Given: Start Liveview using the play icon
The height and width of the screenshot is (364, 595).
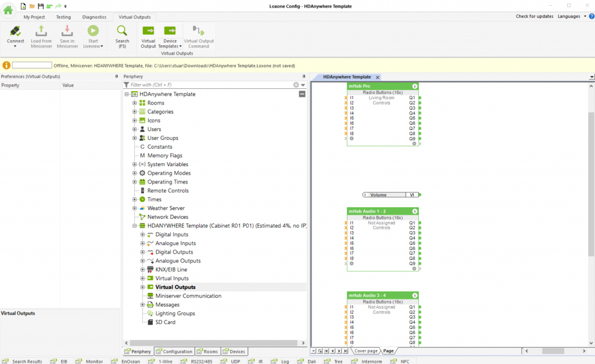Looking at the screenshot, I should tap(93, 31).
